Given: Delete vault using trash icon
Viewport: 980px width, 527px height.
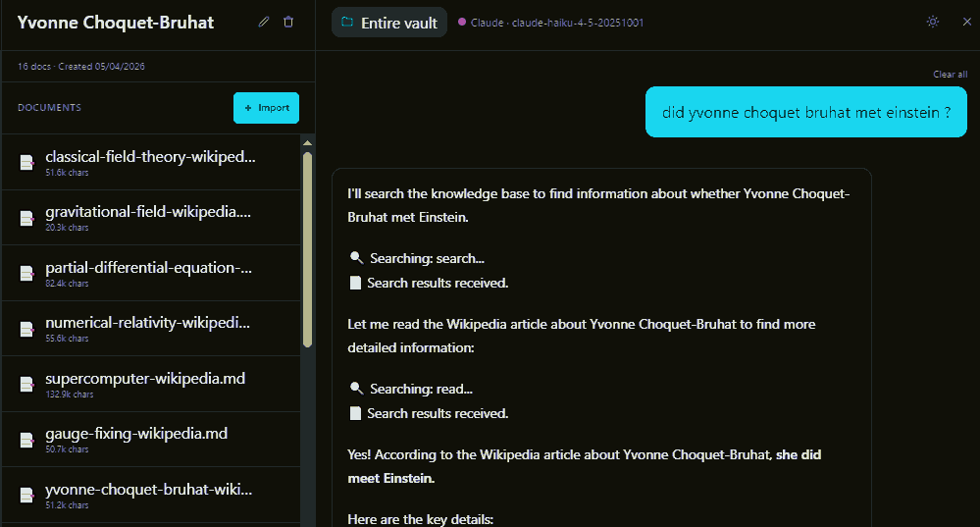Looking at the screenshot, I should pyautogui.click(x=288, y=22).
